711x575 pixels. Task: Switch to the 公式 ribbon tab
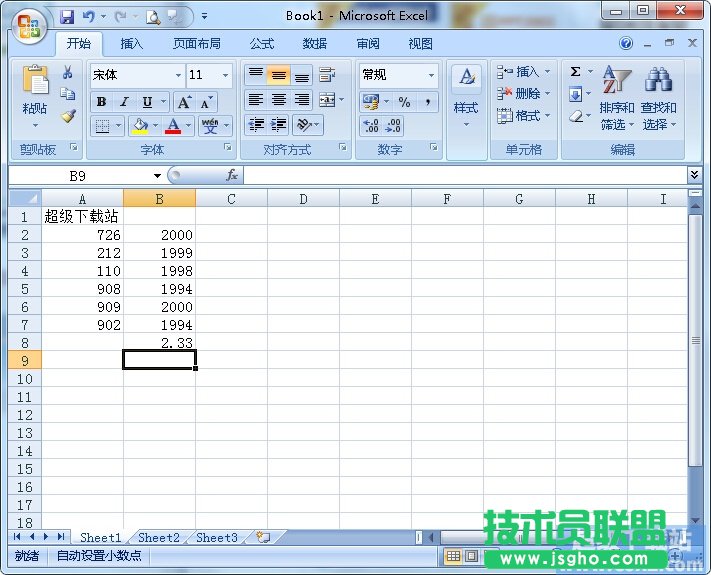[262, 44]
